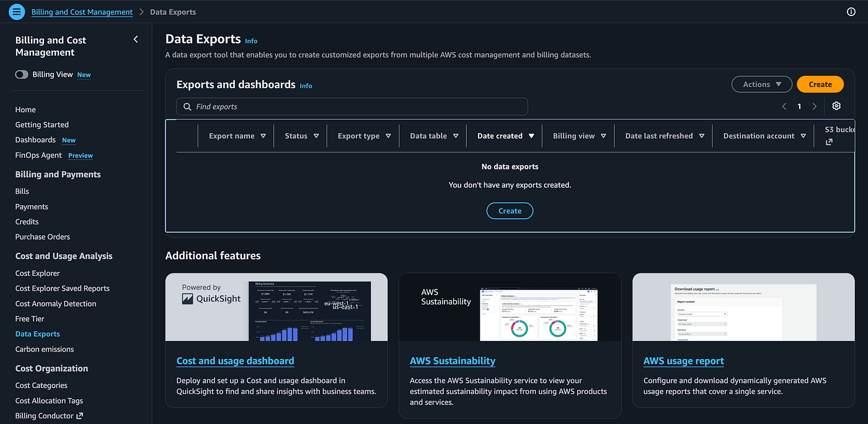Sort by Destination account column arrow
Image resolution: width=868 pixels, height=424 pixels.
804,136
